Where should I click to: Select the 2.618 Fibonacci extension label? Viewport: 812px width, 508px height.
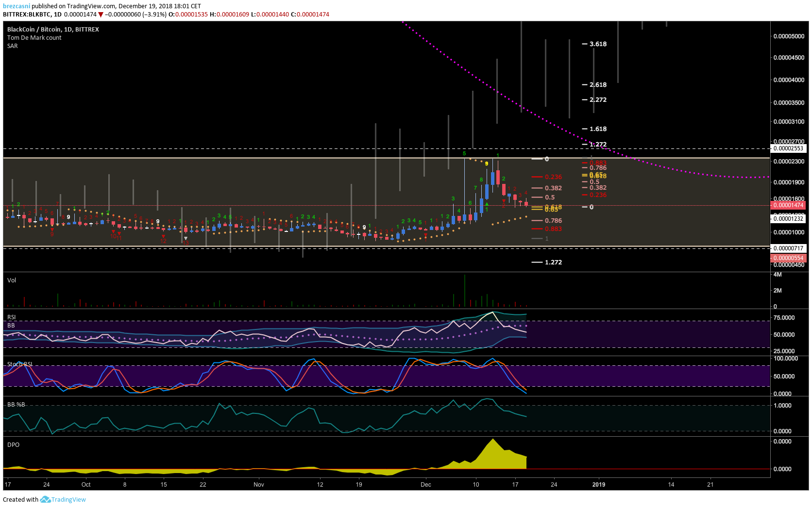(598, 84)
